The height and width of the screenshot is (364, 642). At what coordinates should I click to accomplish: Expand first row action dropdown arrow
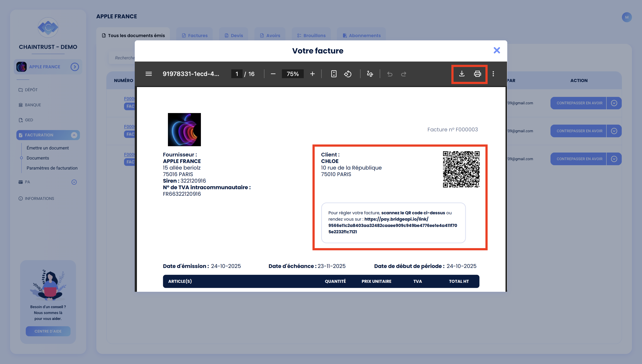(x=614, y=103)
